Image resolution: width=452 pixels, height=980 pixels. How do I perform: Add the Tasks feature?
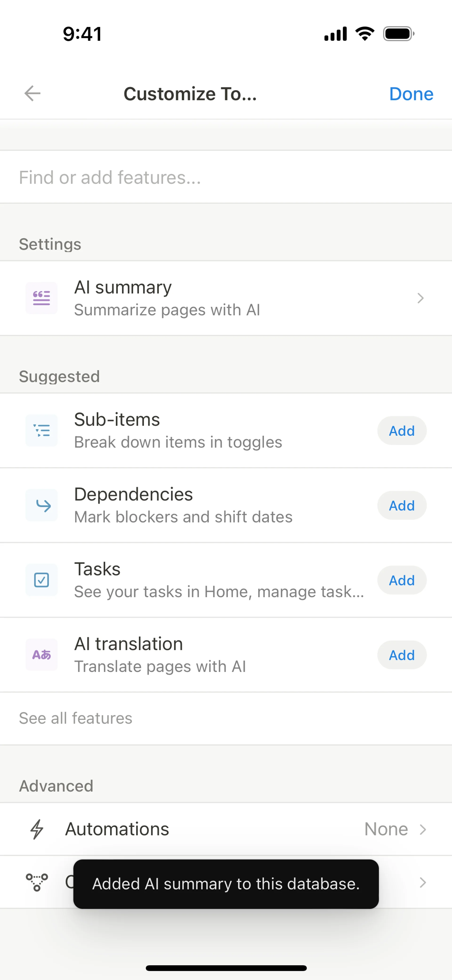401,580
